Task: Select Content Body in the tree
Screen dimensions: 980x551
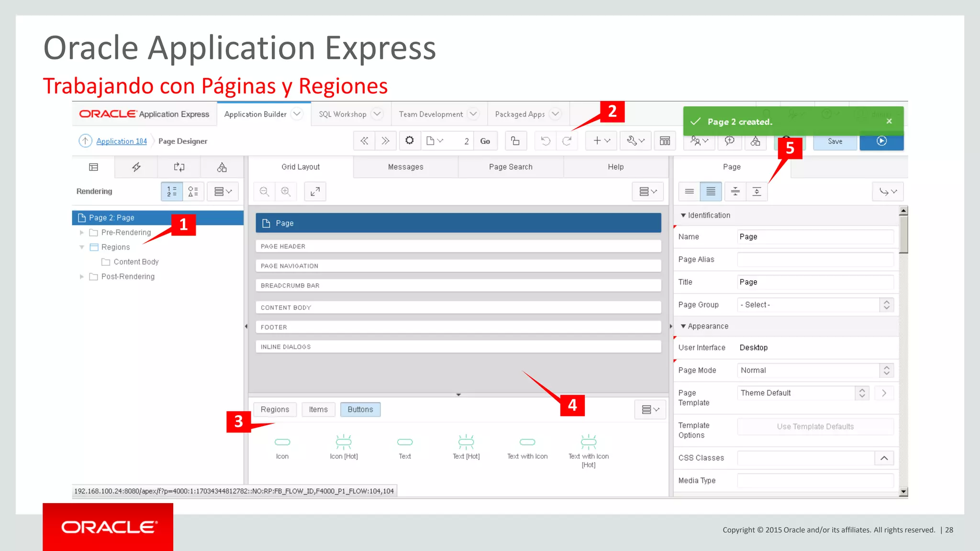Action: [x=136, y=262]
